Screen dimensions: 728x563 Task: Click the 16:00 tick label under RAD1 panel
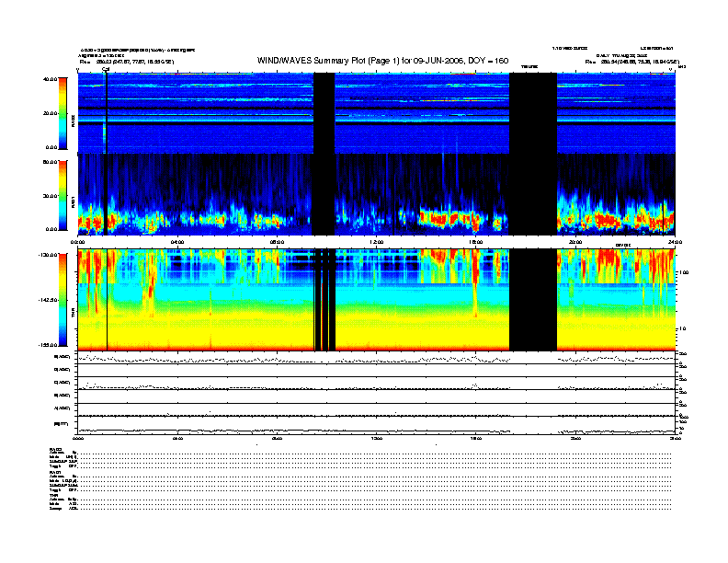pos(476,242)
